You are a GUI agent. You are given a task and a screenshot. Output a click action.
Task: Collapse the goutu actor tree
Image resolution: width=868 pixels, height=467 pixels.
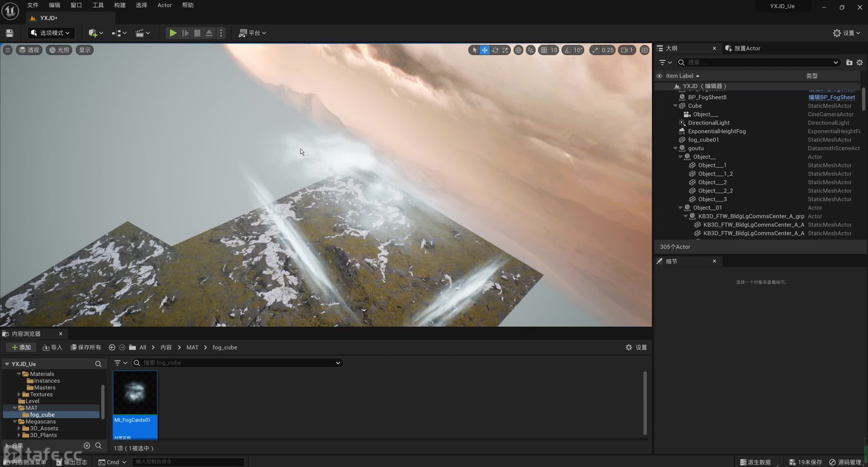675,148
